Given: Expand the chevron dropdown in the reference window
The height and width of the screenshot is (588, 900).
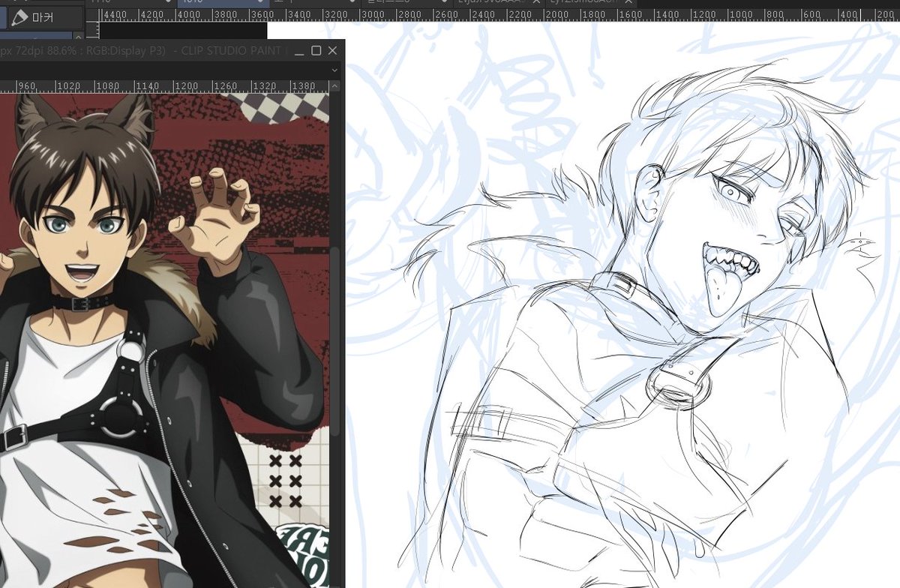Looking at the screenshot, I should click(x=334, y=69).
